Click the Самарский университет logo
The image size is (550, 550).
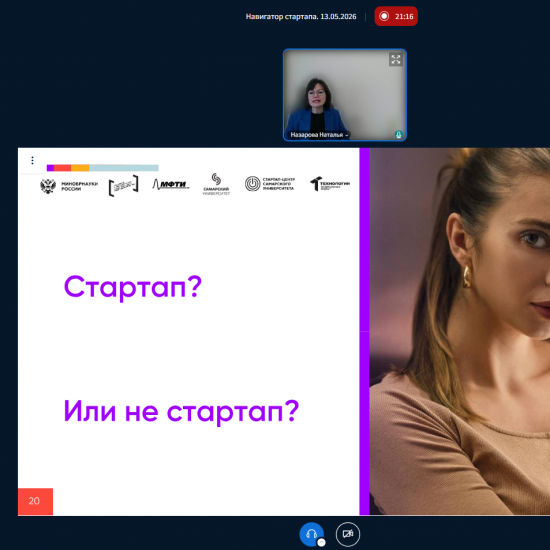click(216, 184)
